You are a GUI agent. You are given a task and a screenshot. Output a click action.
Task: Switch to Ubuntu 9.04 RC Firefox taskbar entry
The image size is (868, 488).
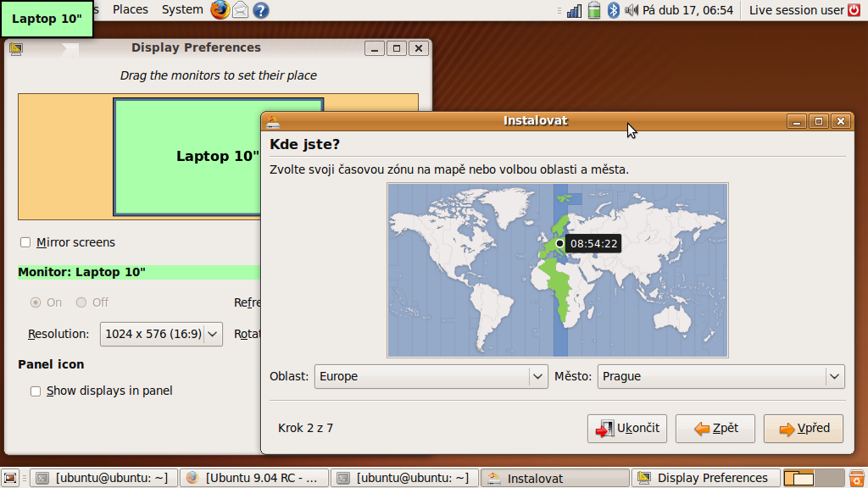[x=254, y=478]
